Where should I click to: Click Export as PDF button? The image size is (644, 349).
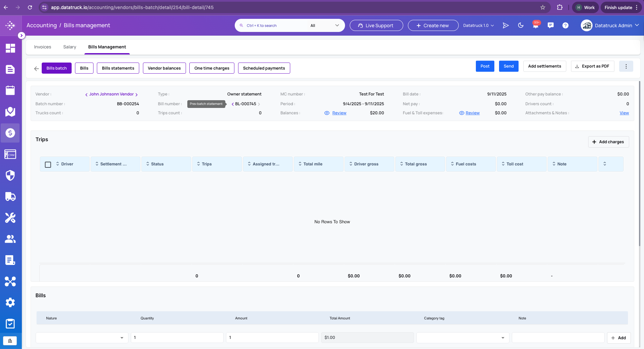click(x=592, y=66)
